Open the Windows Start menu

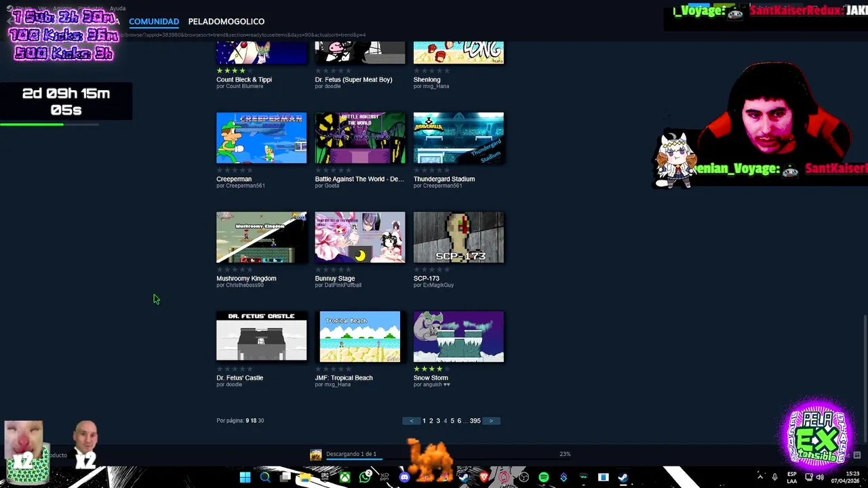pos(245,477)
